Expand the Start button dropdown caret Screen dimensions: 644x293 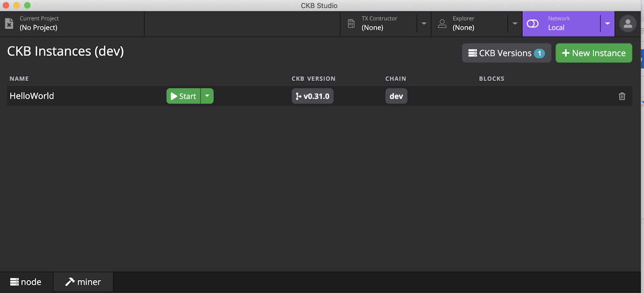pyautogui.click(x=207, y=96)
